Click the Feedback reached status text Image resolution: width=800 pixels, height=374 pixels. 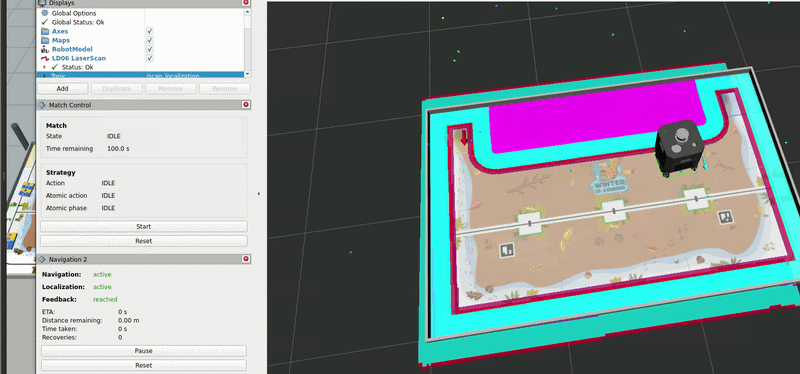105,300
